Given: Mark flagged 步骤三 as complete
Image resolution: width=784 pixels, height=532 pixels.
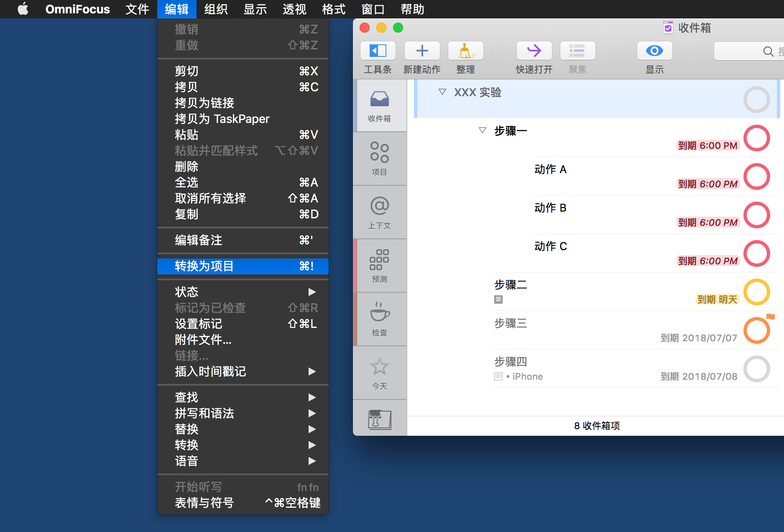Looking at the screenshot, I should [x=756, y=330].
